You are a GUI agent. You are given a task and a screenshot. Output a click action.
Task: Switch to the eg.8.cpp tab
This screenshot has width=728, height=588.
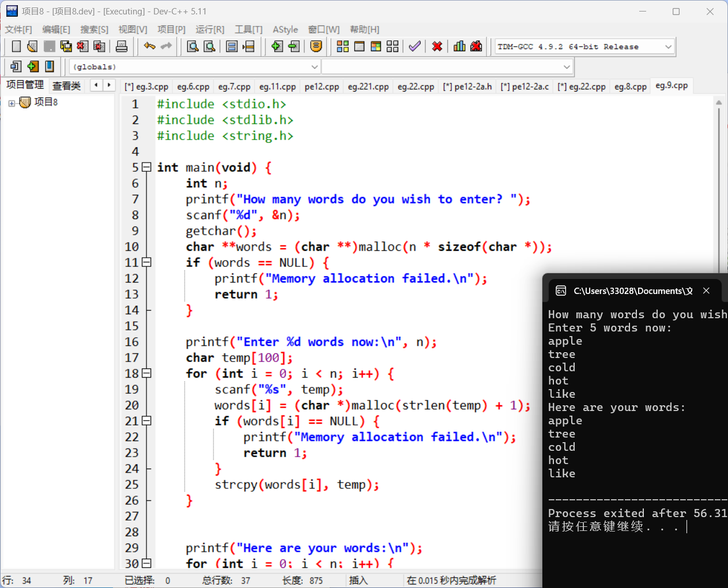[631, 86]
